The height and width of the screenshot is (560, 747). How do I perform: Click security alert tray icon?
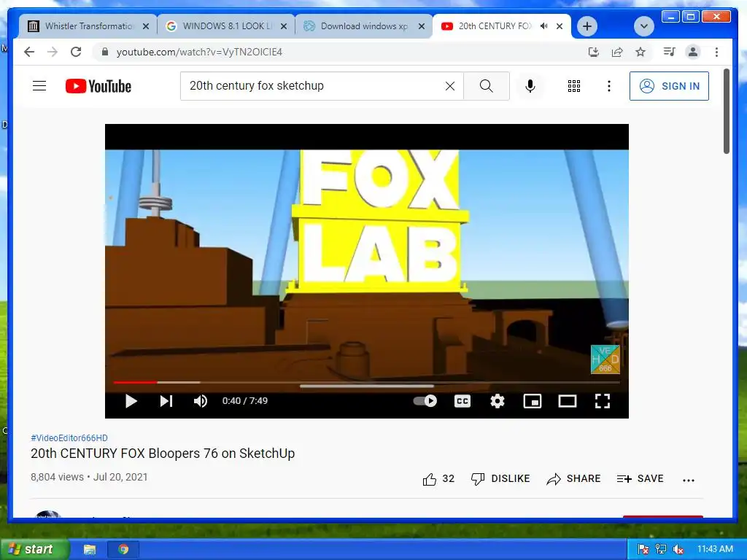pyautogui.click(x=643, y=549)
